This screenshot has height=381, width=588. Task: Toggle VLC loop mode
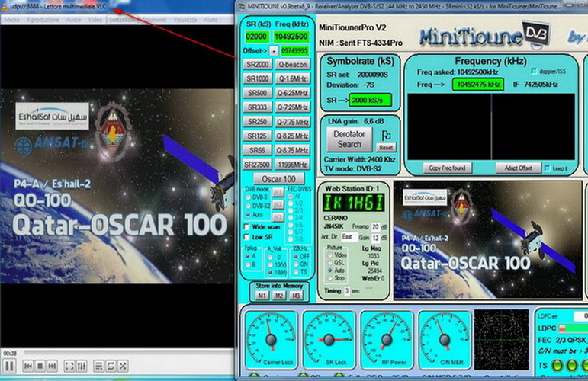111,366
